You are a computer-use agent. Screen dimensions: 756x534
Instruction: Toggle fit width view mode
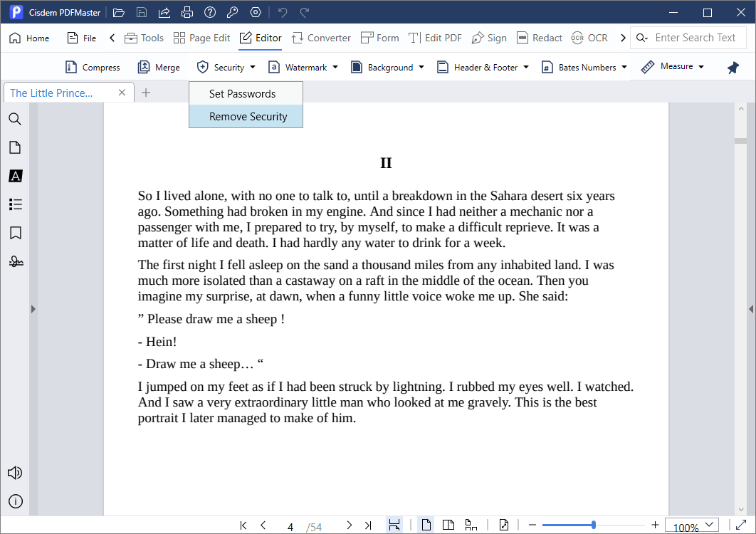394,525
